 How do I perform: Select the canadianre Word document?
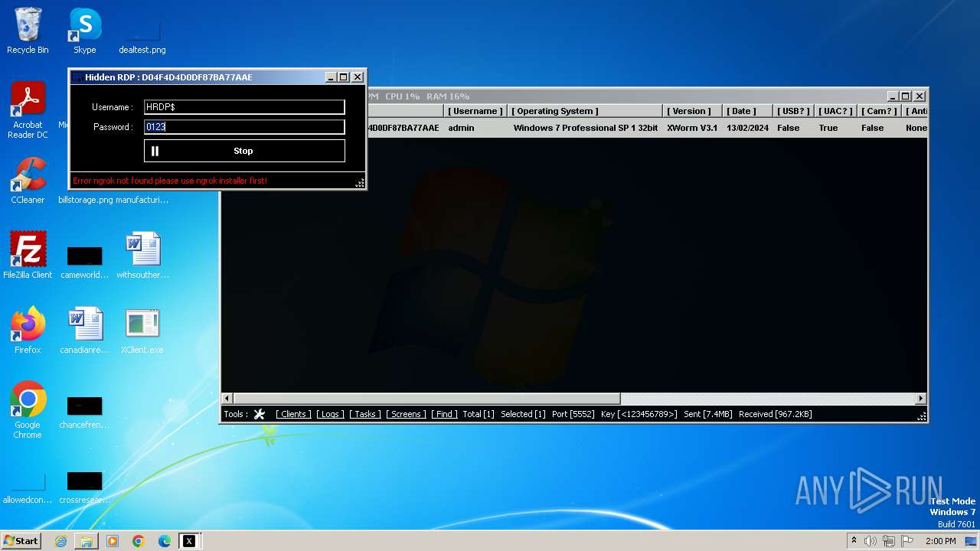click(x=84, y=331)
